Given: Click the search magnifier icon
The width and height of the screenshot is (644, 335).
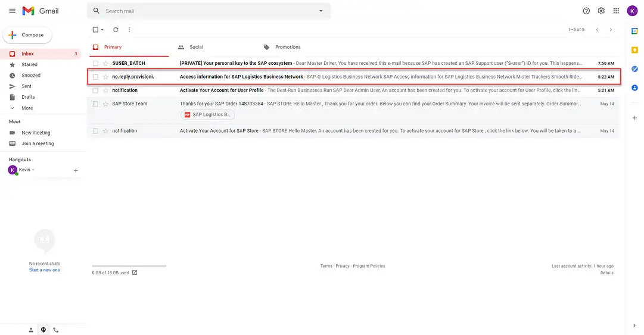Looking at the screenshot, I should click(x=96, y=11).
